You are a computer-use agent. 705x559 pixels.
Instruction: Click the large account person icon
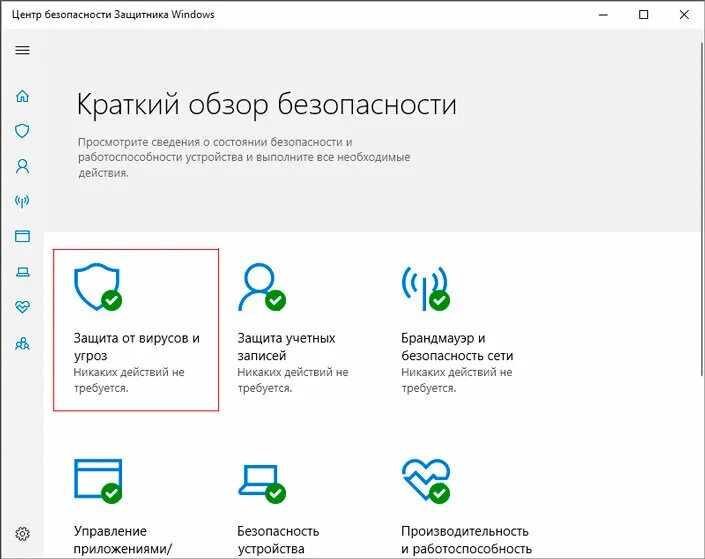click(262, 287)
